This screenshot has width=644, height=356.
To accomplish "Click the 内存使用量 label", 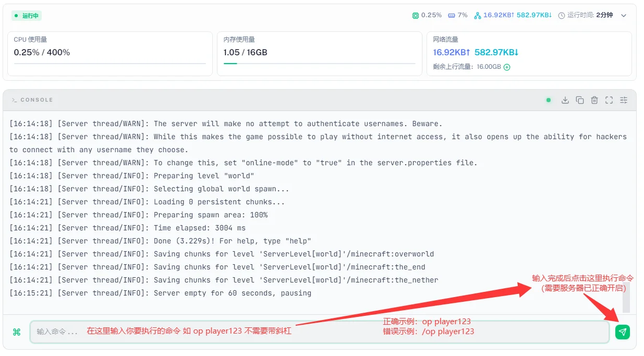I will click(x=239, y=40).
